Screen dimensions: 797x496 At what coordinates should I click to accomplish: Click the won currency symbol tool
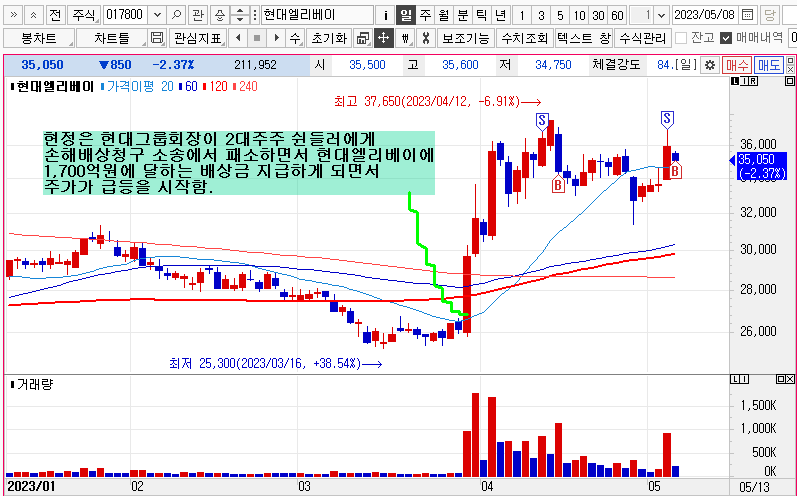[405, 38]
